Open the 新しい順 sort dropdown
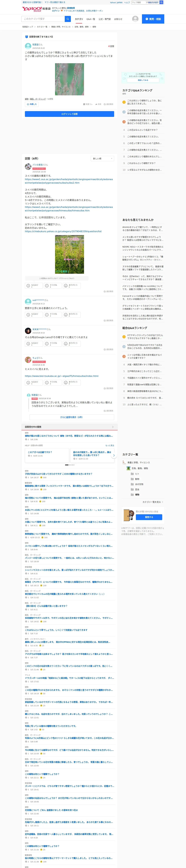Screen dimensions: 186x868 tap(103, 158)
